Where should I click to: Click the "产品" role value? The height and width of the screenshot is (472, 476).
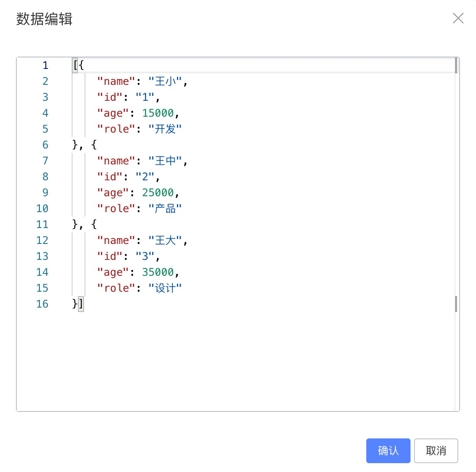coord(165,209)
